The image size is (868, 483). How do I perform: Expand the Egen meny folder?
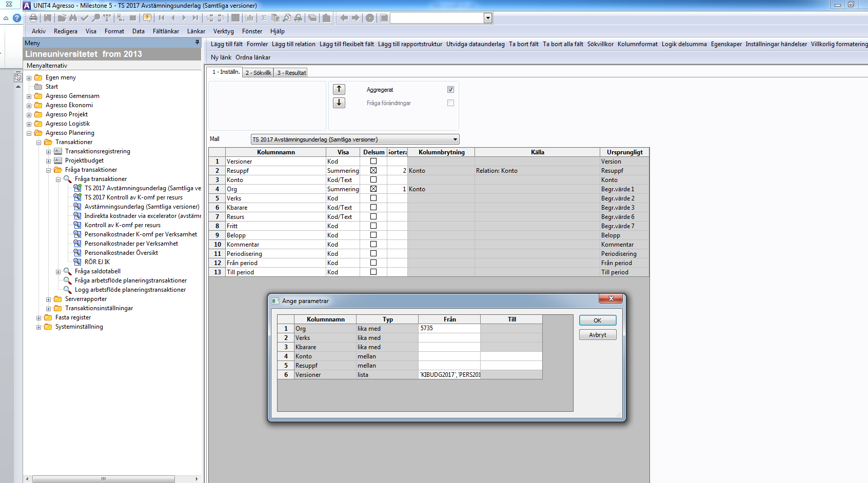coord(29,78)
